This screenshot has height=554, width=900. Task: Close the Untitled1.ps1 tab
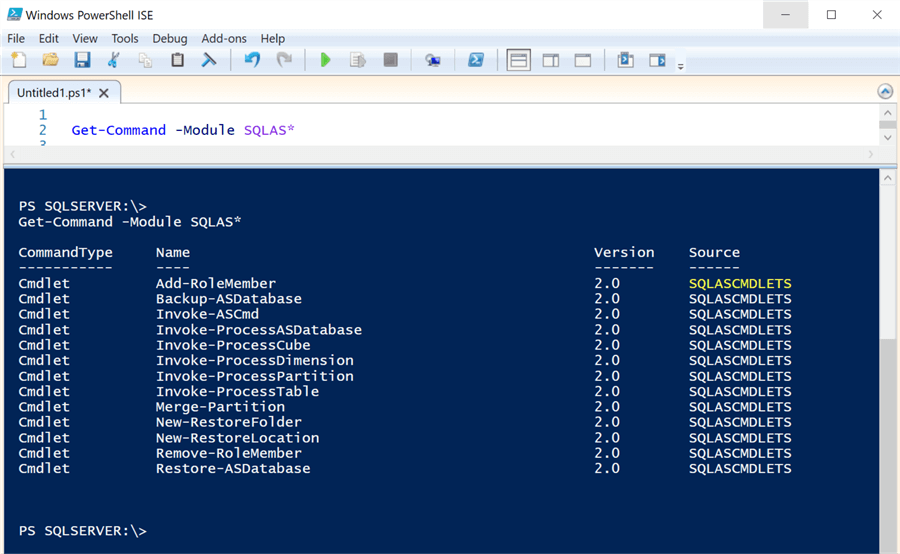(104, 93)
